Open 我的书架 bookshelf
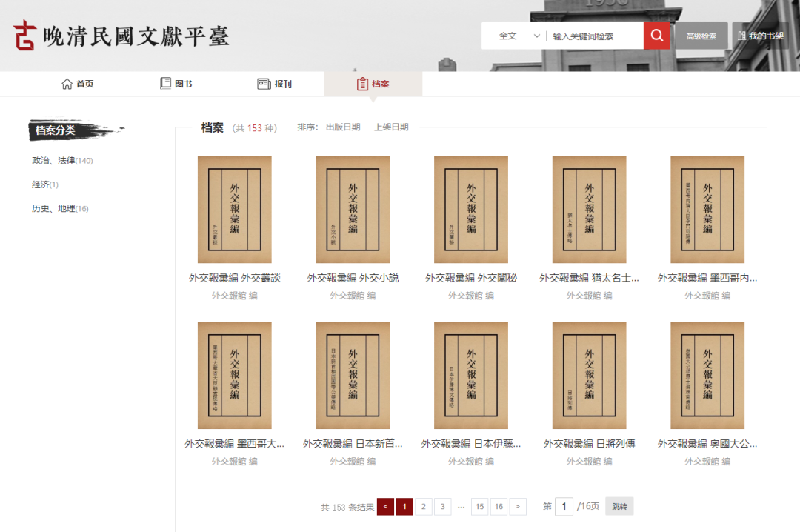 point(760,36)
